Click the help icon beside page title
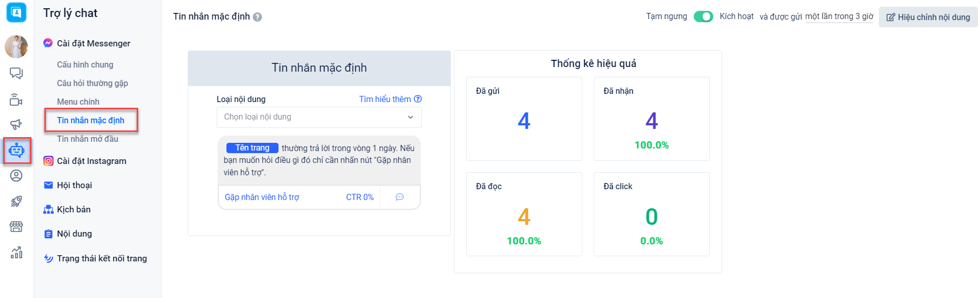Viewport: 980px width, 298px height. (x=257, y=17)
